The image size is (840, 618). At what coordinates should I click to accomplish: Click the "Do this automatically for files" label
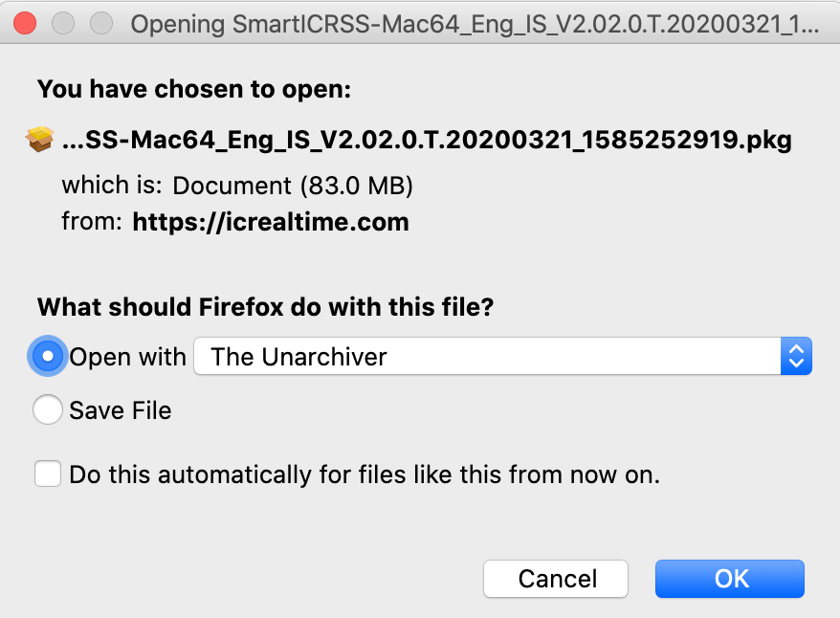coord(365,475)
